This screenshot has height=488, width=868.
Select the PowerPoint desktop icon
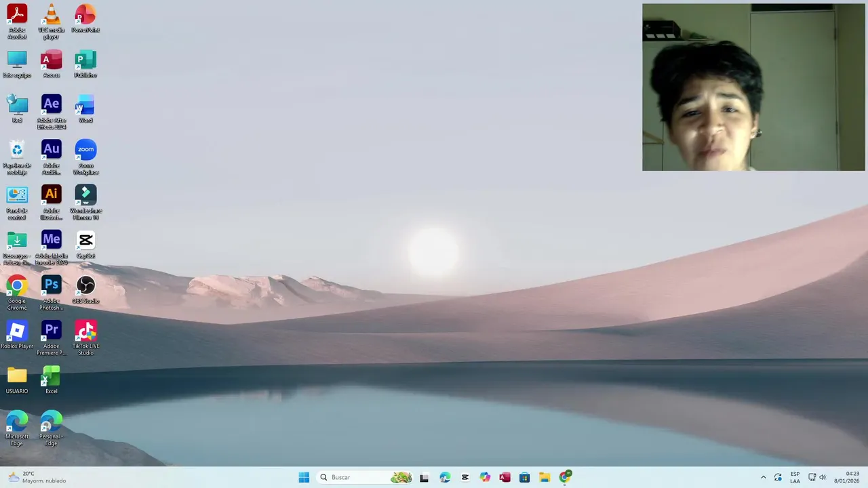[x=85, y=18]
